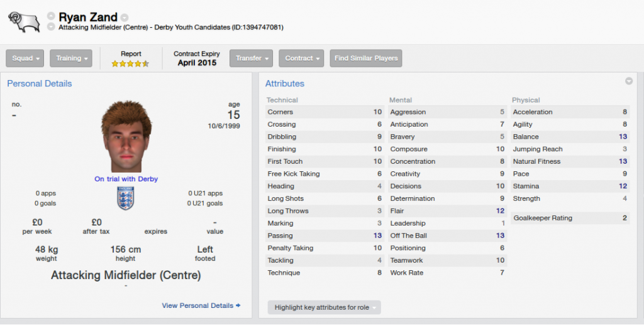Click the star rating under Report
This screenshot has height=325, width=644.
(130, 64)
